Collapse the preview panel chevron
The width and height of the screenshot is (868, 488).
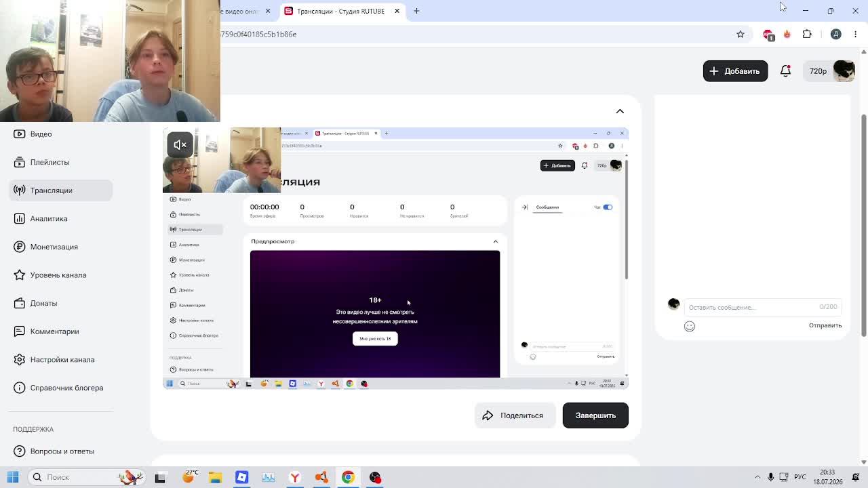coord(620,111)
